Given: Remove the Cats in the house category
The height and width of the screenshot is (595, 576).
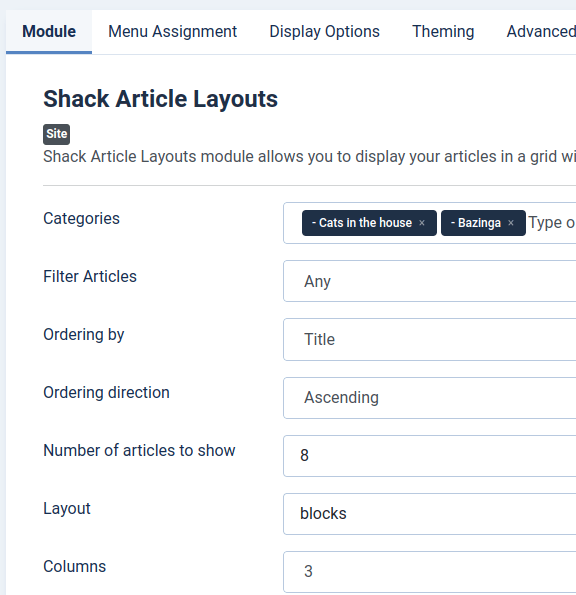Looking at the screenshot, I should tap(422, 223).
